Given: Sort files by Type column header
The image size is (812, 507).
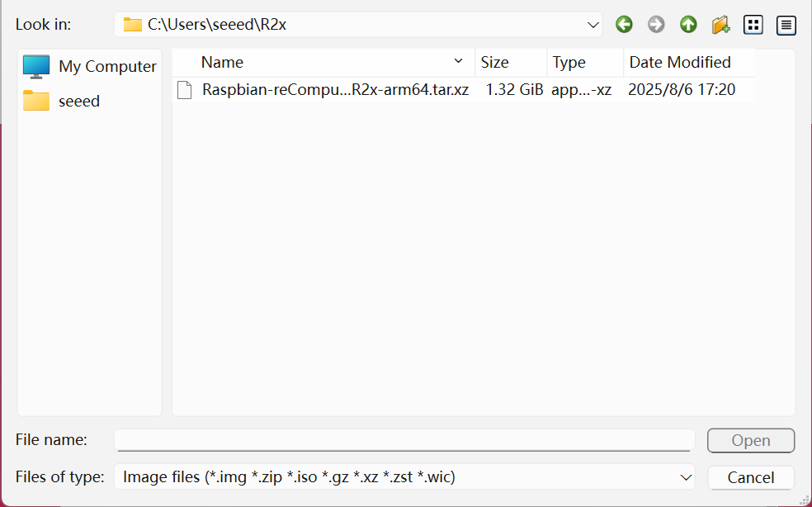Looking at the screenshot, I should point(569,62).
